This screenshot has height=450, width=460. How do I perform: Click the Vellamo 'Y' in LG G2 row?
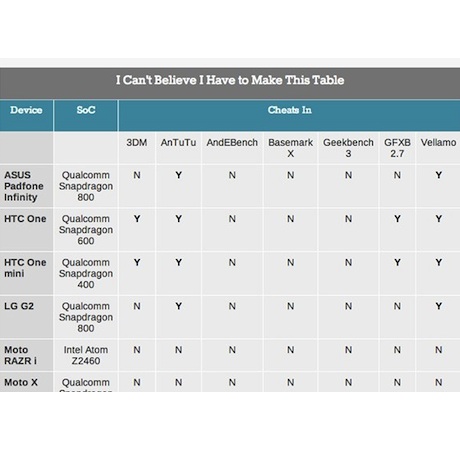coord(438,306)
